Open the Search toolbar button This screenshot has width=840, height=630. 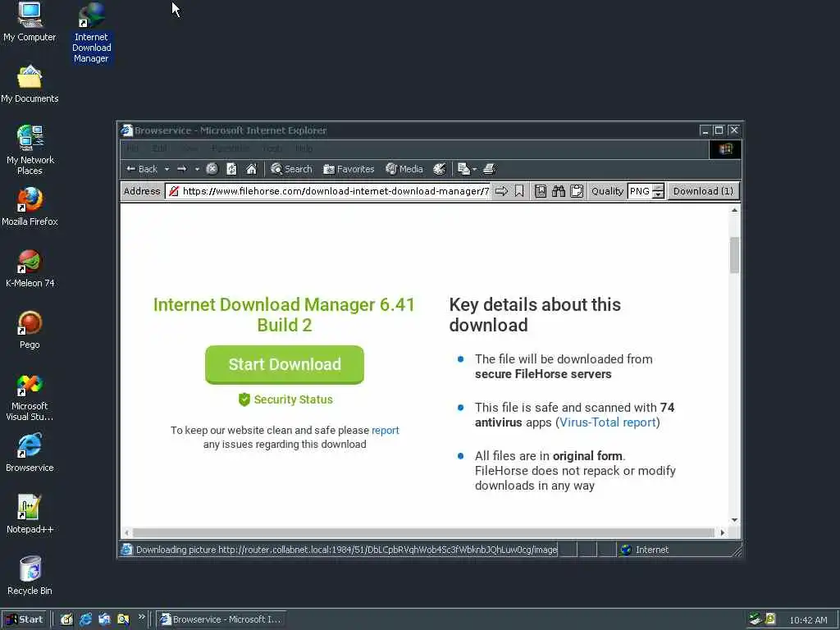(291, 169)
